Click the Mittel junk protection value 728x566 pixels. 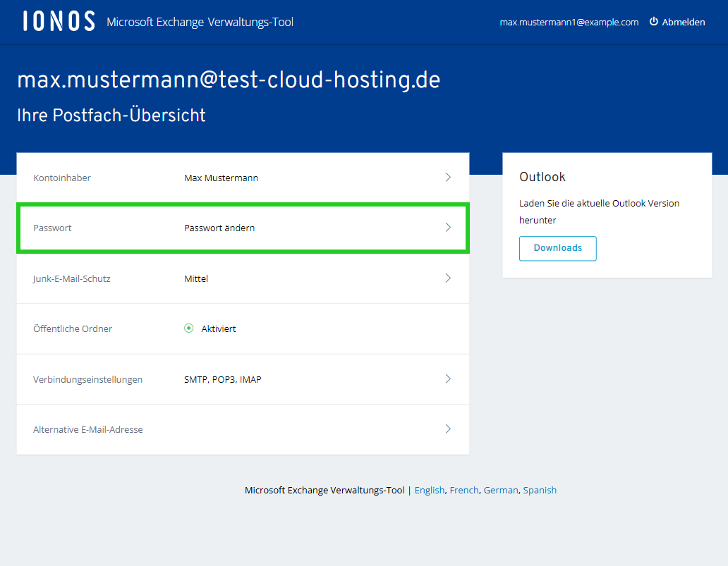(196, 279)
